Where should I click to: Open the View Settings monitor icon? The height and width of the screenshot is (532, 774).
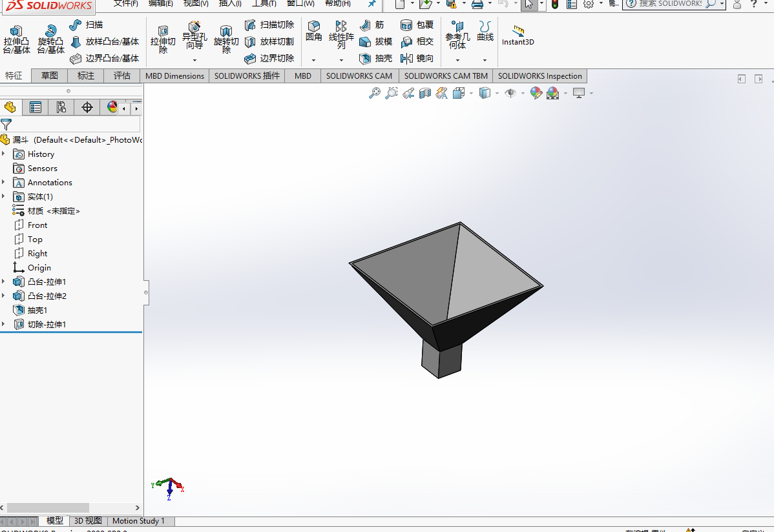[x=578, y=93]
